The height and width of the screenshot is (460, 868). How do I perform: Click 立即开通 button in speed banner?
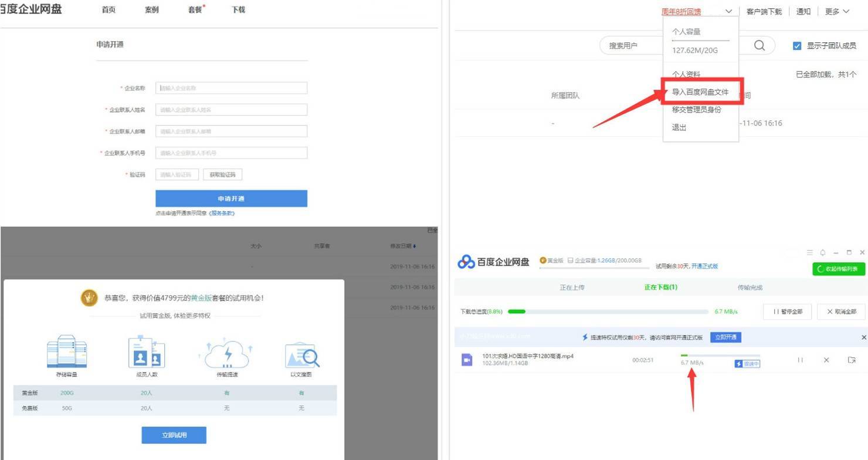[725, 337]
